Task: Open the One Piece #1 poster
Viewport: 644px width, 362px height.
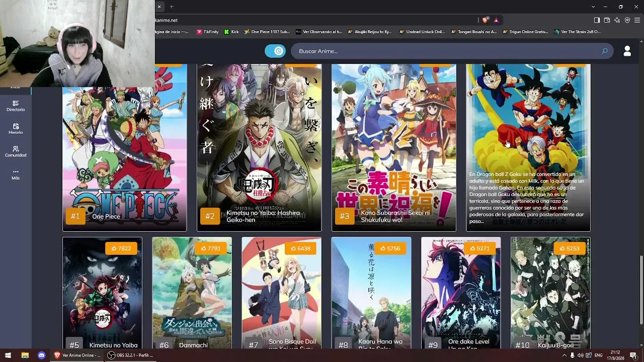Action: click(x=124, y=147)
